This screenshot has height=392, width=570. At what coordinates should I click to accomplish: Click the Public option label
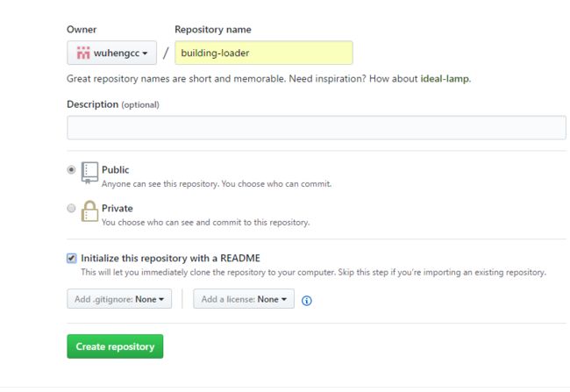115,170
